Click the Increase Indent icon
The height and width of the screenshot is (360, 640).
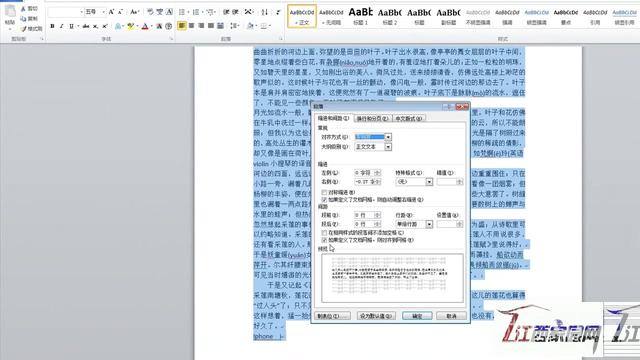[236, 12]
